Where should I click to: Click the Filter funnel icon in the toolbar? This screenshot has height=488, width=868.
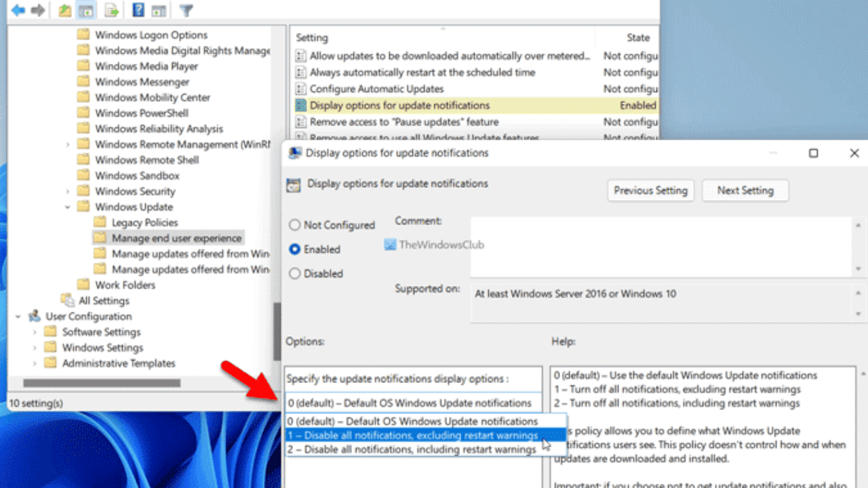pos(186,10)
